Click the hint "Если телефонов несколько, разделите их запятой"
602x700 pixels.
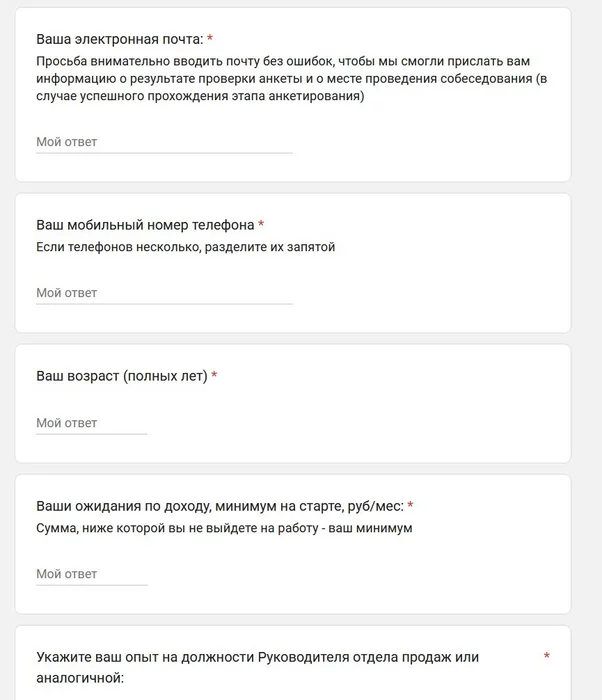pos(185,247)
